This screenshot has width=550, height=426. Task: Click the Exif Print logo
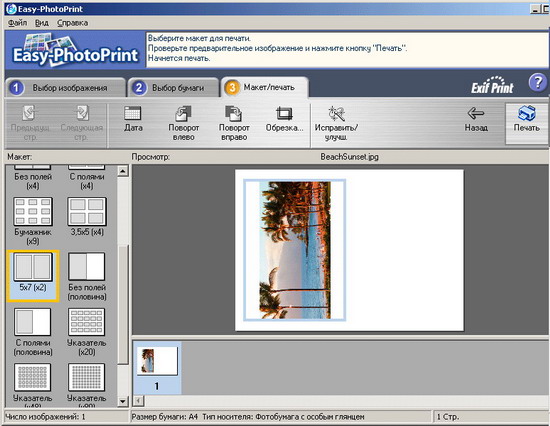[492, 85]
